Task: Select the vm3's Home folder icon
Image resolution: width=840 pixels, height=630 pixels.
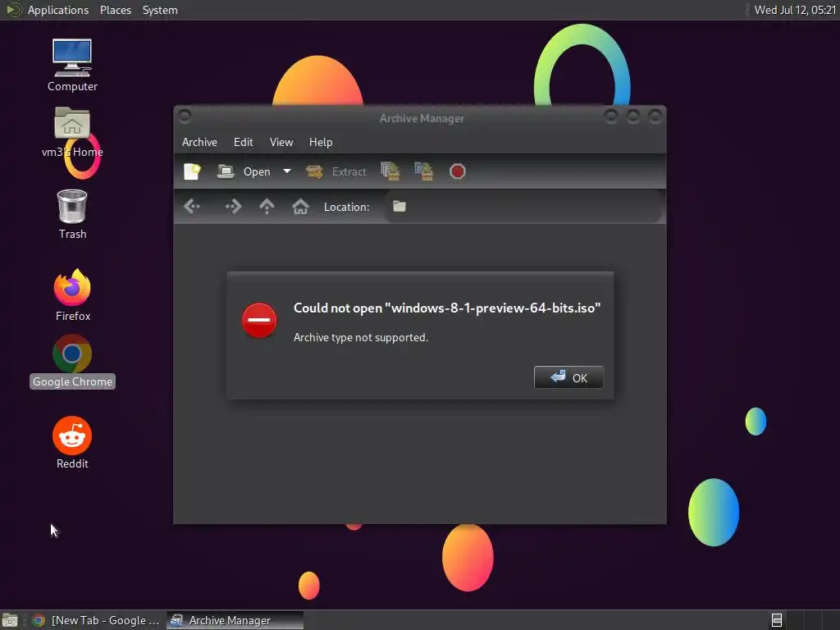Action: pyautogui.click(x=72, y=132)
